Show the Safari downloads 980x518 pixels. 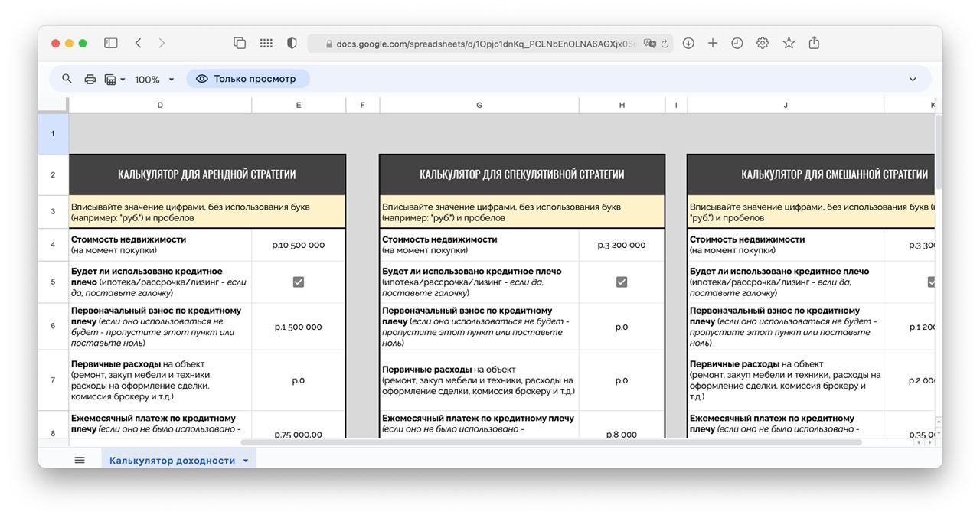click(x=688, y=44)
